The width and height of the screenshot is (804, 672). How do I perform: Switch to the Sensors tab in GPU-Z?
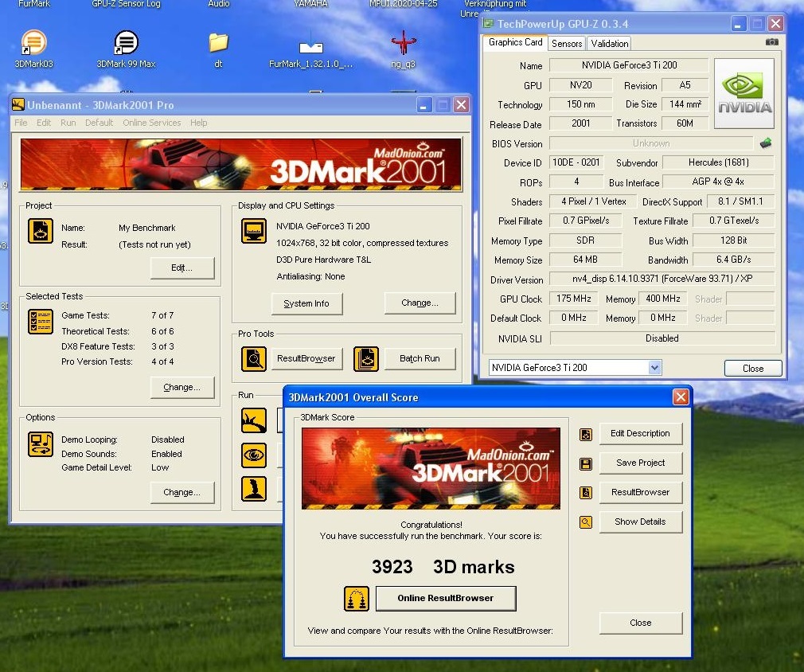pyautogui.click(x=566, y=43)
